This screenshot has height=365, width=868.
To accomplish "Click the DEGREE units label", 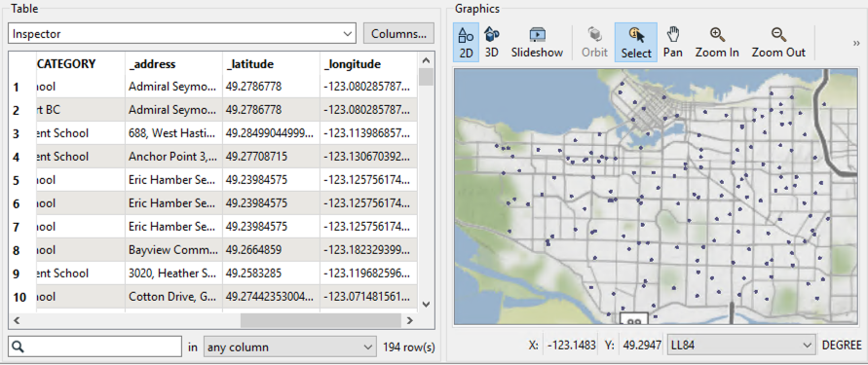I will click(842, 346).
